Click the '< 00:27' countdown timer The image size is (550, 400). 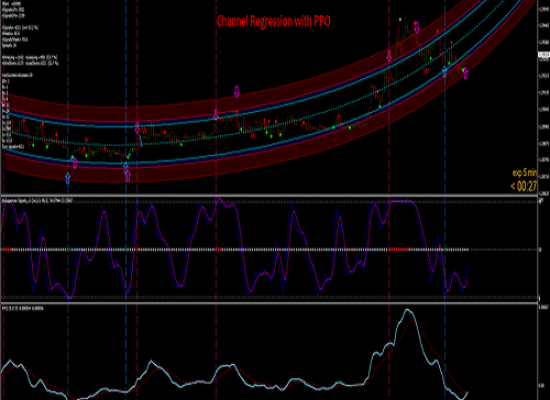(x=523, y=186)
